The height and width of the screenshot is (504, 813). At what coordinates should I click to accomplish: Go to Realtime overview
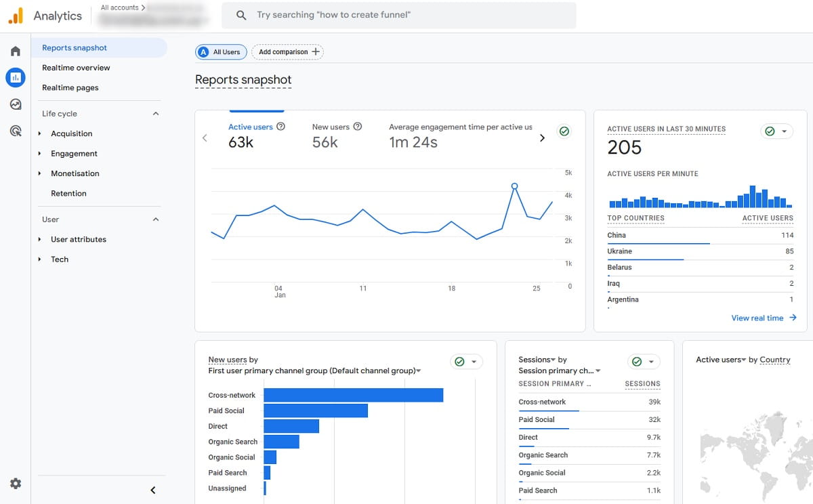77,68
